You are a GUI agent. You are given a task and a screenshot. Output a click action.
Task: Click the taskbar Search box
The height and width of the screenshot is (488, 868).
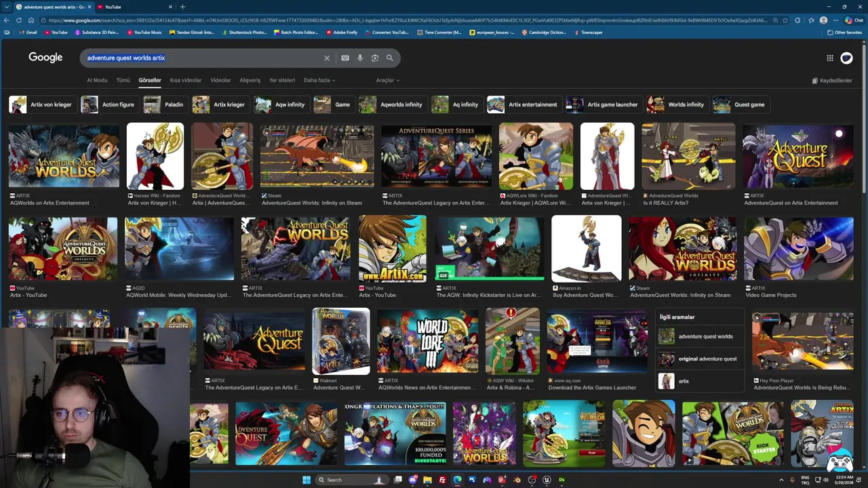pyautogui.click(x=351, y=480)
